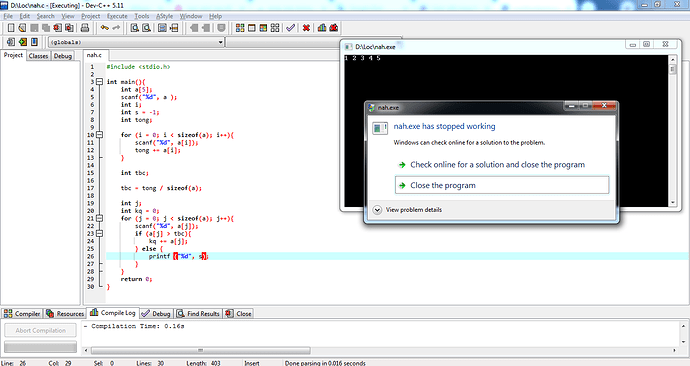
Task: Open the Search menu
Action: pyautogui.click(x=45, y=16)
